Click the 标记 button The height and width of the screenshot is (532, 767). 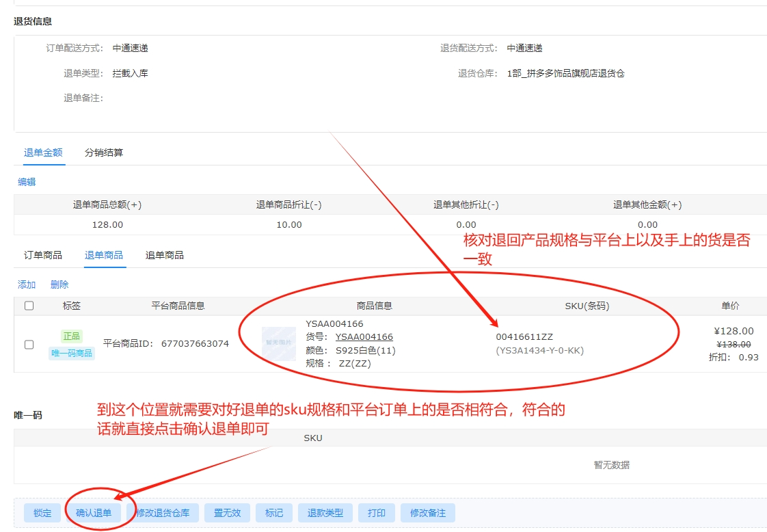click(274, 513)
